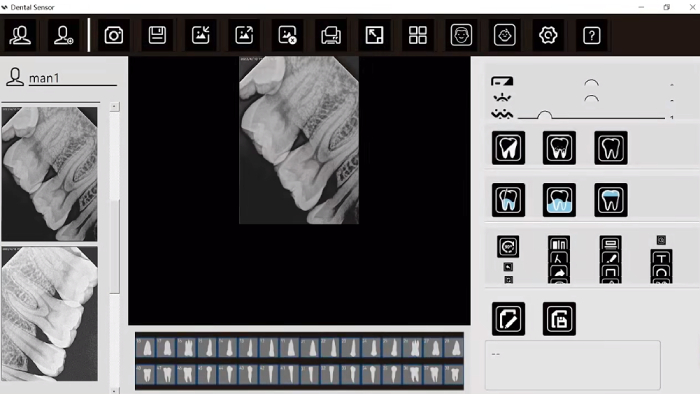
Task: Select the rectangle shape tool
Action: click(x=610, y=272)
